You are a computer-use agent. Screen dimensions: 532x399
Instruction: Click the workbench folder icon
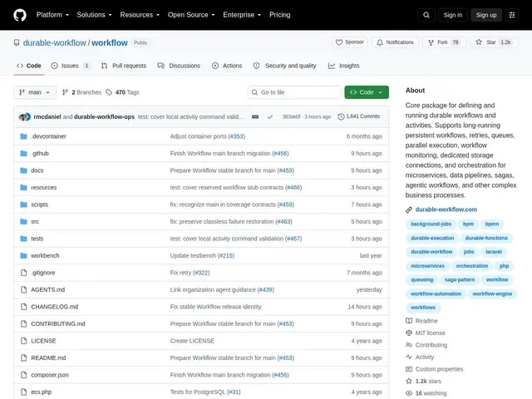coord(23,255)
